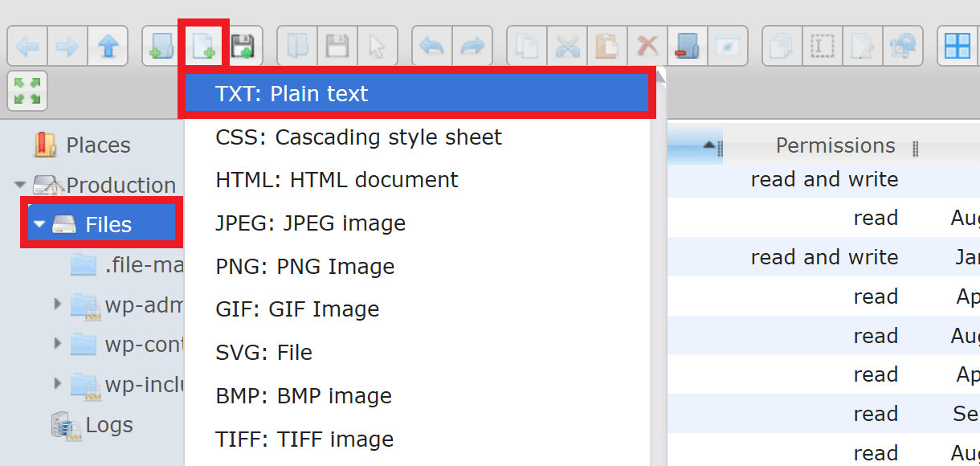This screenshot has width=980, height=466.
Task: Open the Logs item in the sidebar
Action: pyautogui.click(x=111, y=425)
